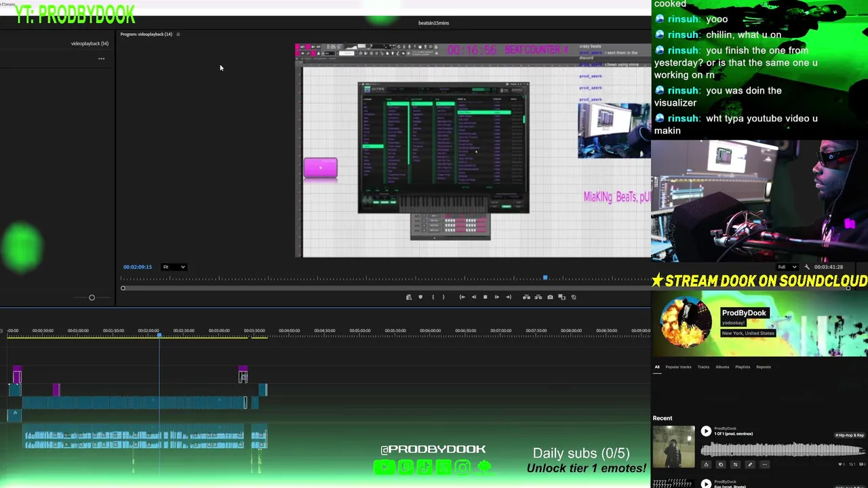Click the chat message 'chillin, what u on'
868x488 pixels.
[743, 35]
